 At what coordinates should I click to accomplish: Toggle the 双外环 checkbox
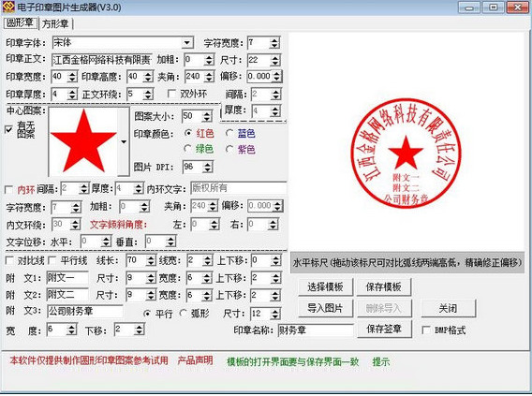coord(172,94)
